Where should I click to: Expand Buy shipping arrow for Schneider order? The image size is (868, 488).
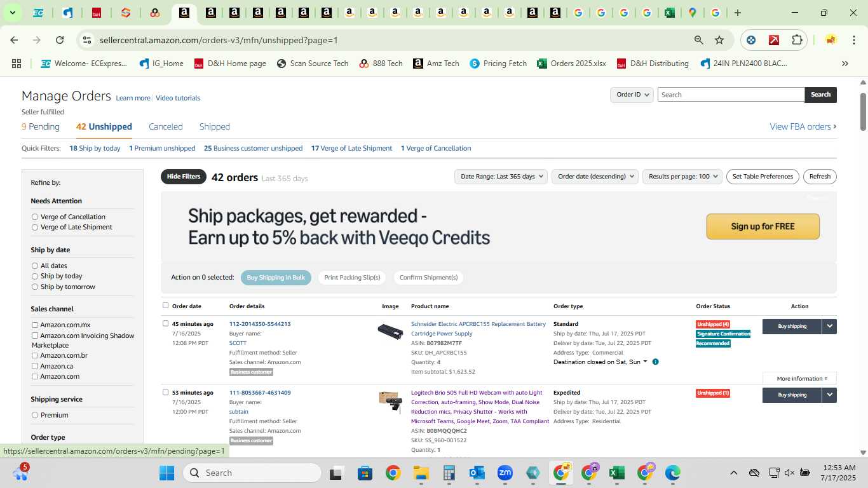tap(829, 326)
